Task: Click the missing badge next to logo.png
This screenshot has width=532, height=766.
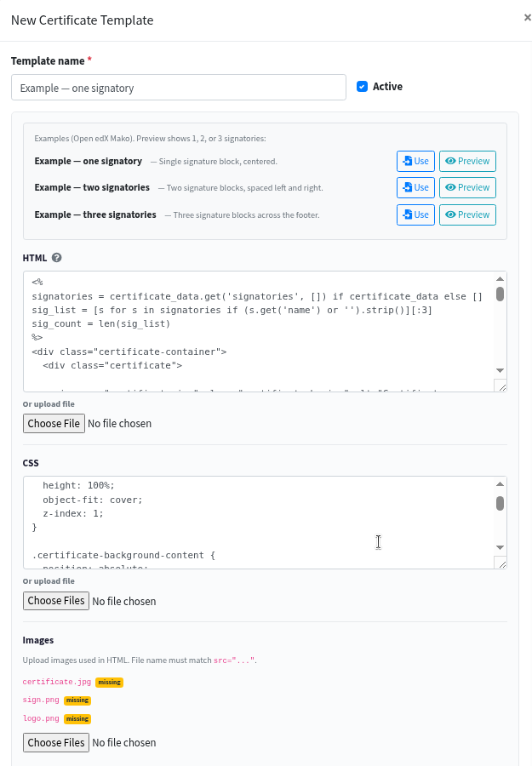Action: coord(77,718)
